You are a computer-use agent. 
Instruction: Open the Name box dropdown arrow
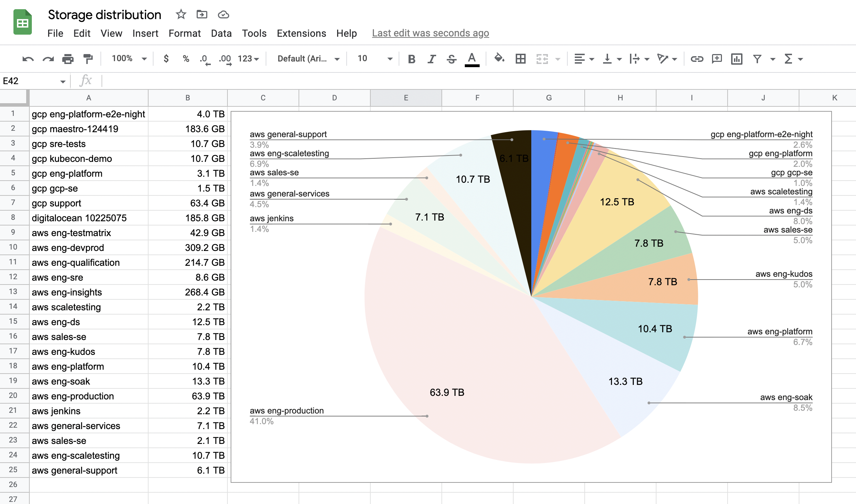(63, 82)
